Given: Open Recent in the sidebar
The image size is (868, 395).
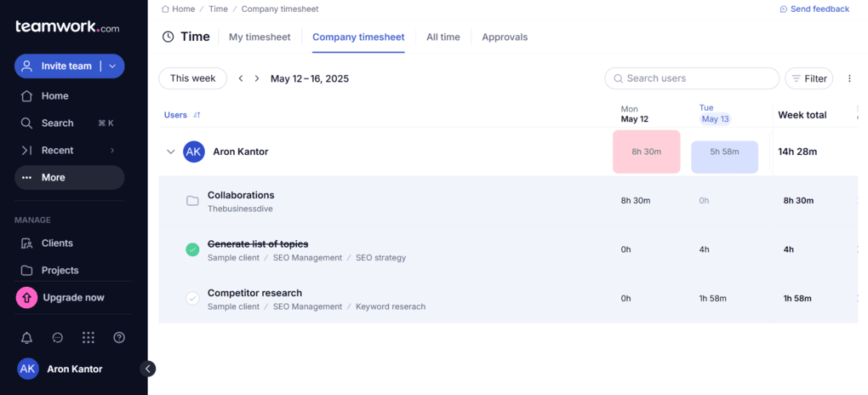Looking at the screenshot, I should click(69, 150).
